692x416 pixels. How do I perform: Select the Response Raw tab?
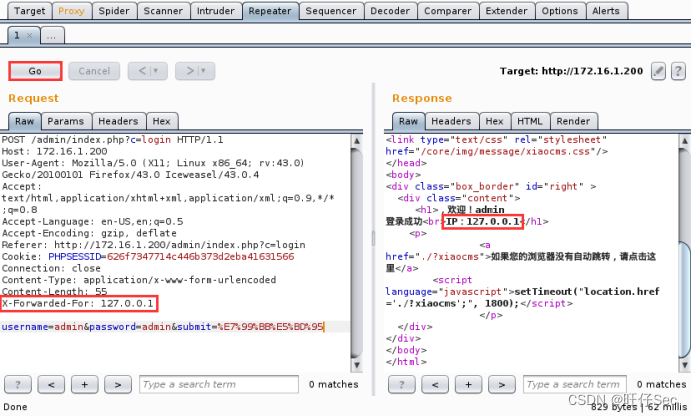point(409,121)
